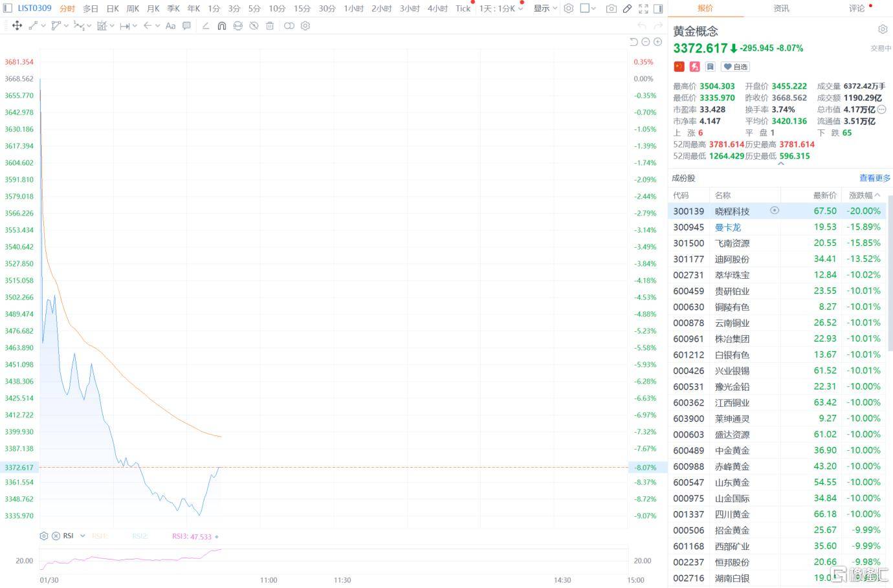Open the 曼卡龙 stock link
This screenshot has height=588, width=893.
click(727, 227)
